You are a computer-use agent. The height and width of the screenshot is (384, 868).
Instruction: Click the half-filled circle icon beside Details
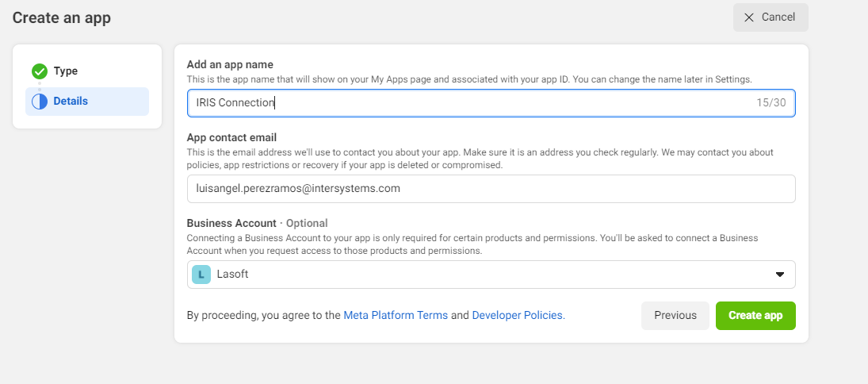click(40, 102)
